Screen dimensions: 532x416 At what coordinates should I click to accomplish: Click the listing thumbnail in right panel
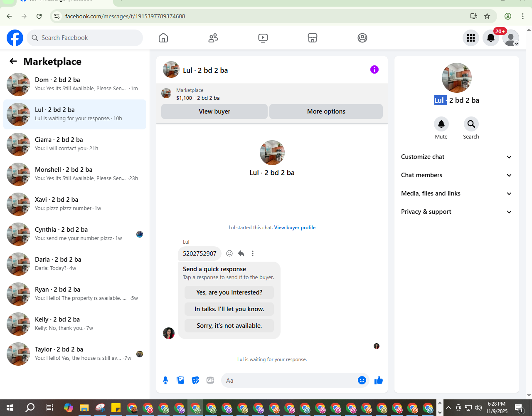click(x=457, y=78)
